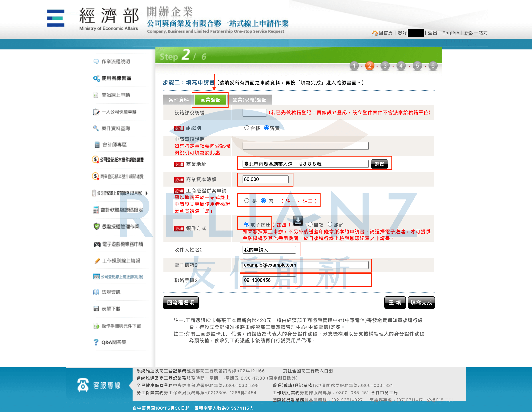Click the 案件資料查詢 magnifier icon
This screenshot has width=532, height=412.
(96, 128)
